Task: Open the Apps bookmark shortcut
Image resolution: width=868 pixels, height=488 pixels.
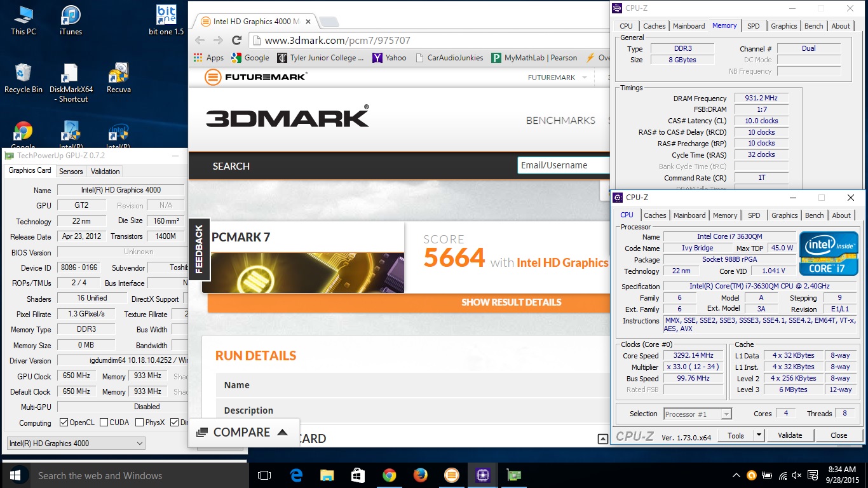Action: pos(209,58)
